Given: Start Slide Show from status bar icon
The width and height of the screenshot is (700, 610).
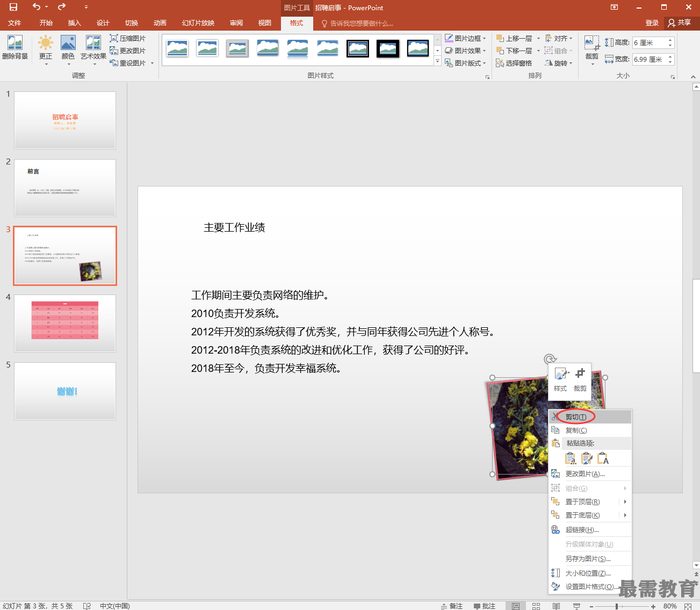Looking at the screenshot, I should pyautogui.click(x=576, y=606).
